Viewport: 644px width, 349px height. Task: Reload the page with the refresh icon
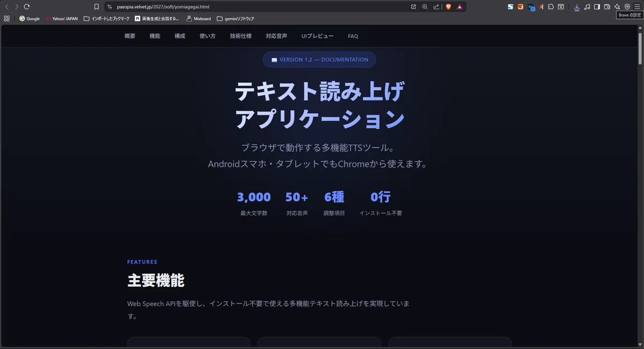26,6
